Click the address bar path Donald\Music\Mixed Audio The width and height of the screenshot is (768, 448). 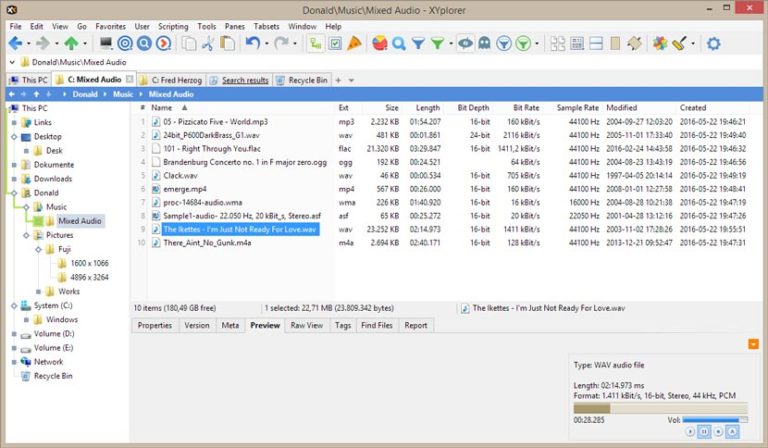(x=79, y=62)
